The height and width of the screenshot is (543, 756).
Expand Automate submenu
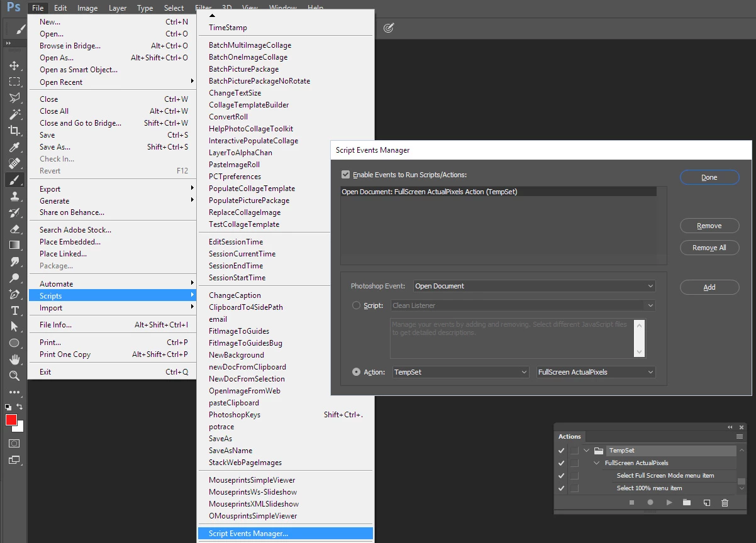112,283
